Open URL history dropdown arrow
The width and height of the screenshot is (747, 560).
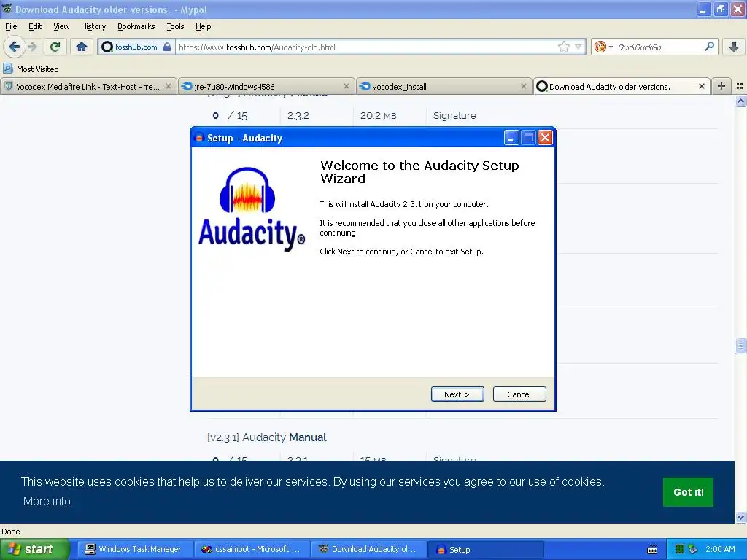coord(578,47)
